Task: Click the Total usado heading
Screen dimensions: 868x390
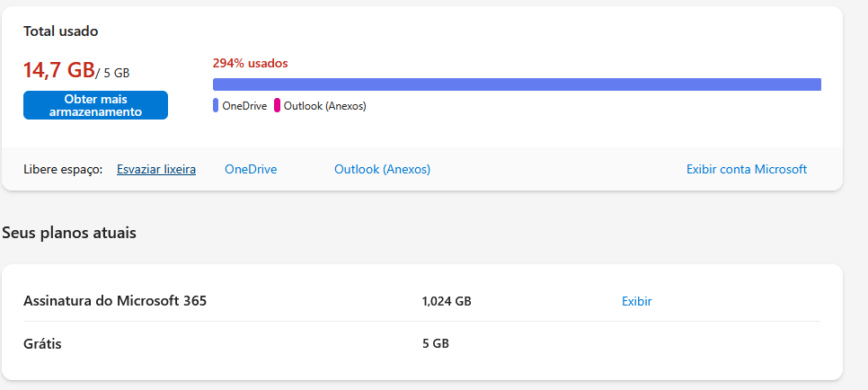Action: coord(61,31)
